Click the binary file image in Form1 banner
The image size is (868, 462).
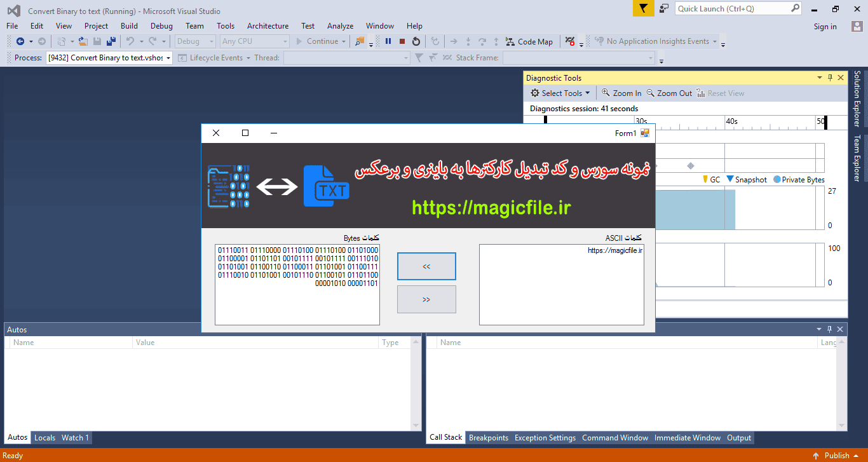pyautogui.click(x=229, y=186)
